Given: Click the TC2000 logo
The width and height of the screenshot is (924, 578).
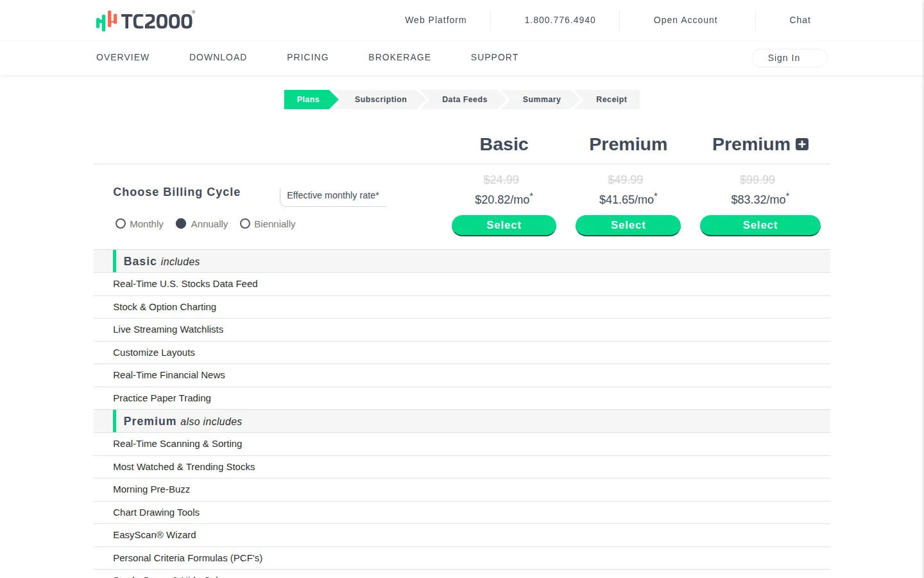Looking at the screenshot, I should 145,21.
